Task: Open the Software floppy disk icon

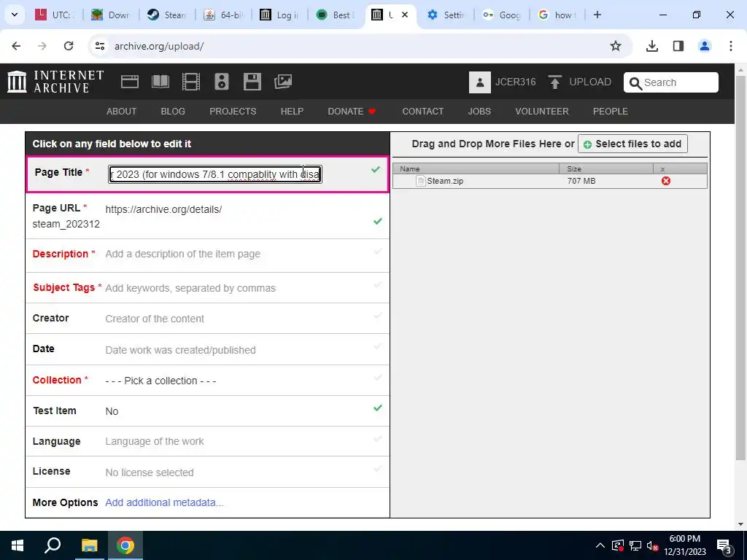Action: point(252,82)
